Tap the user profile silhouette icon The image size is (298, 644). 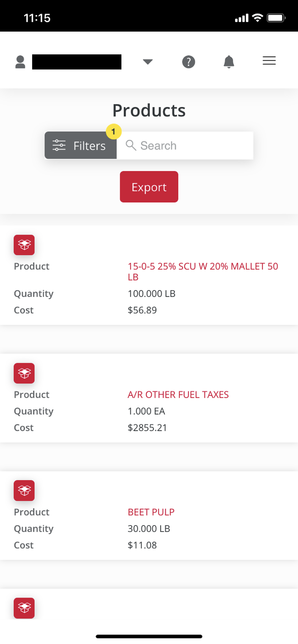(x=20, y=62)
